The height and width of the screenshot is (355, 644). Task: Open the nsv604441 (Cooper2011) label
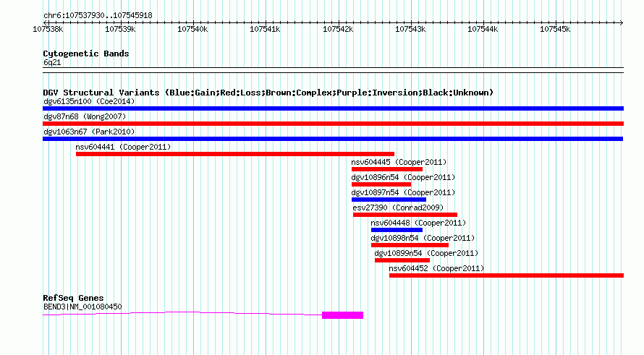(x=123, y=147)
